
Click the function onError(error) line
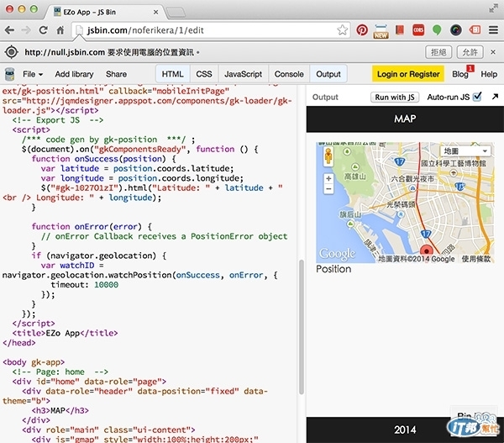click(x=92, y=226)
